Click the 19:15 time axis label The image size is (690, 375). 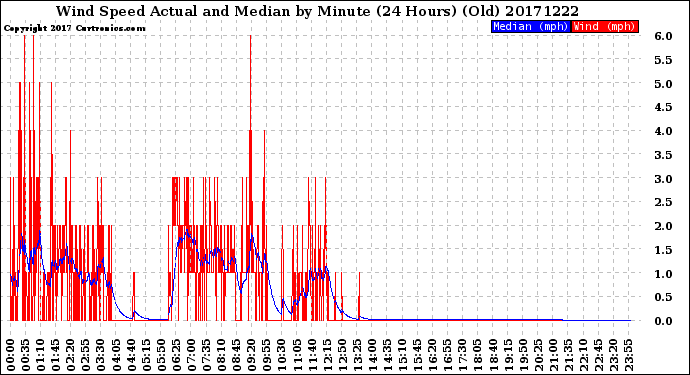[508, 355]
